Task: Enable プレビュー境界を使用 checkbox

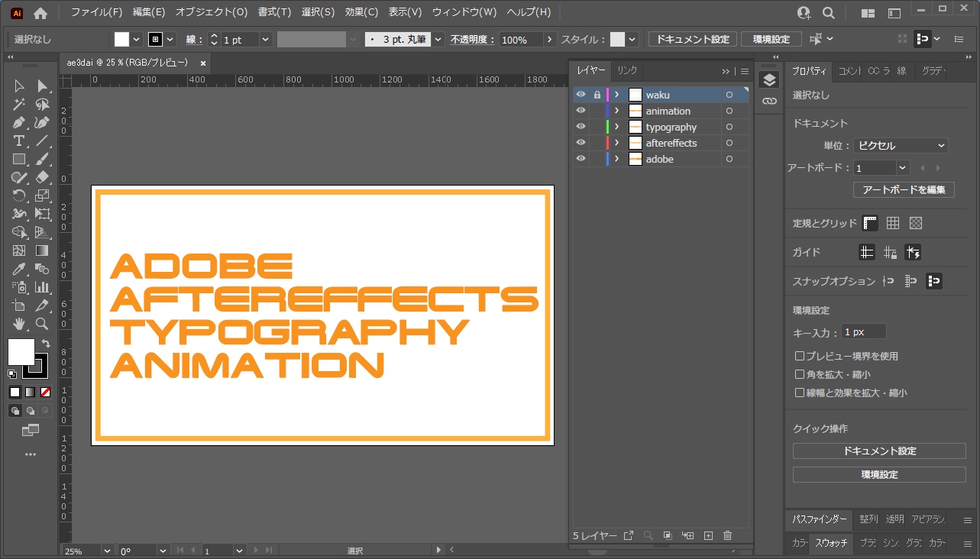Action: click(800, 356)
